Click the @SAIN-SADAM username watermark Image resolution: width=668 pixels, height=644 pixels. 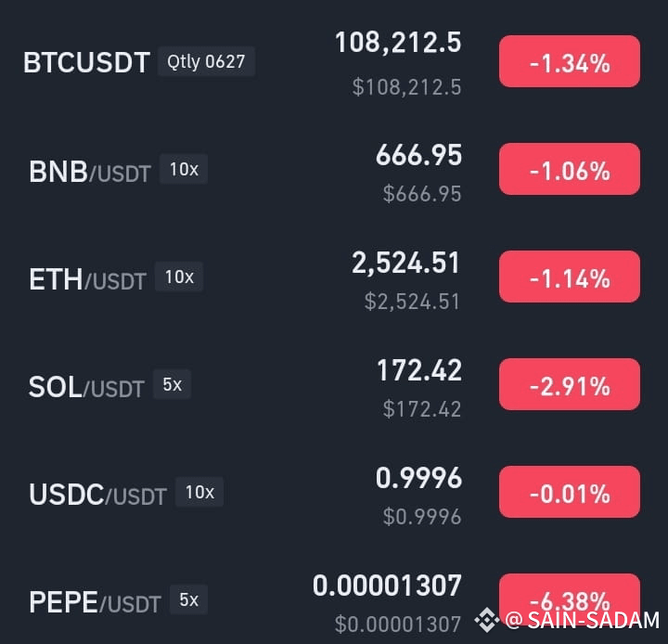click(583, 620)
